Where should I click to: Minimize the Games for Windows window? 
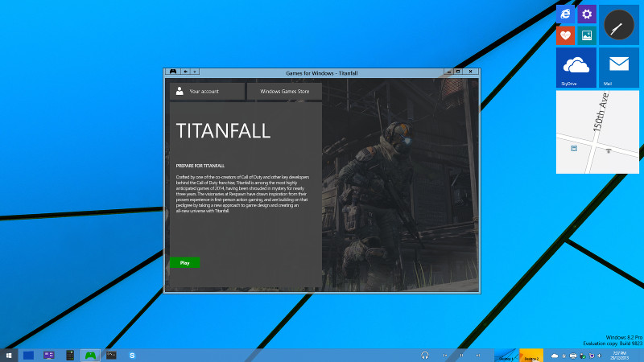pos(449,72)
